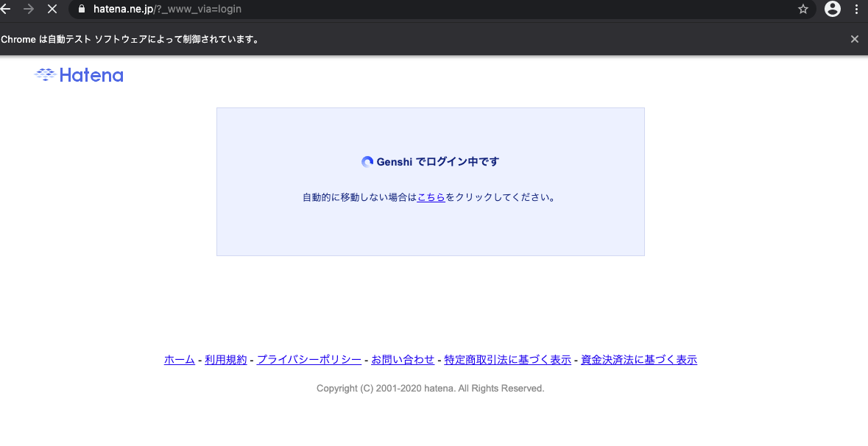The image size is (868, 446).
Task: Click the padlock site security icon
Action: tap(80, 10)
